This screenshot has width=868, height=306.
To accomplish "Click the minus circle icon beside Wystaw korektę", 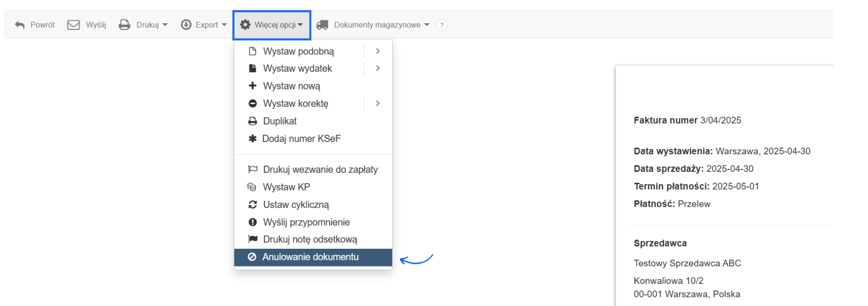I will click(253, 103).
